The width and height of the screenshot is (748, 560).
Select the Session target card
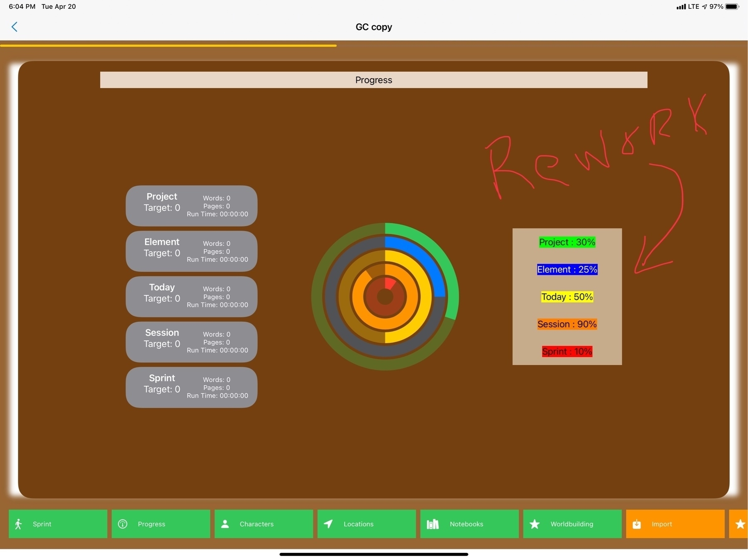coord(191,342)
